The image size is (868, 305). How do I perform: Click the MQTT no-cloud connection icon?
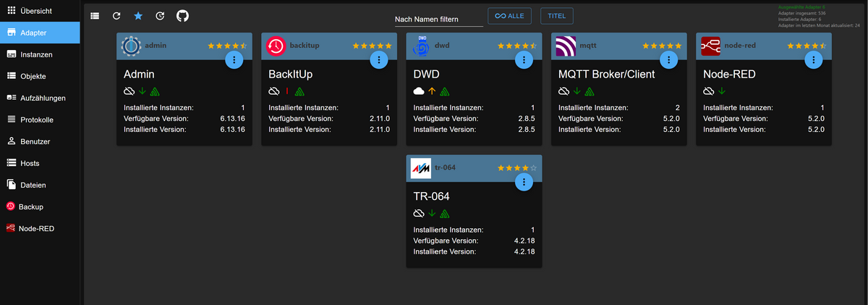(x=563, y=91)
